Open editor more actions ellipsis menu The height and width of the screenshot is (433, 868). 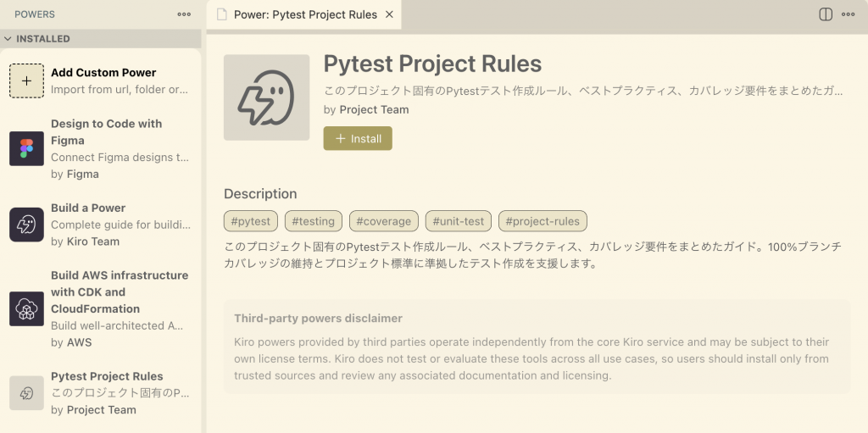click(849, 14)
